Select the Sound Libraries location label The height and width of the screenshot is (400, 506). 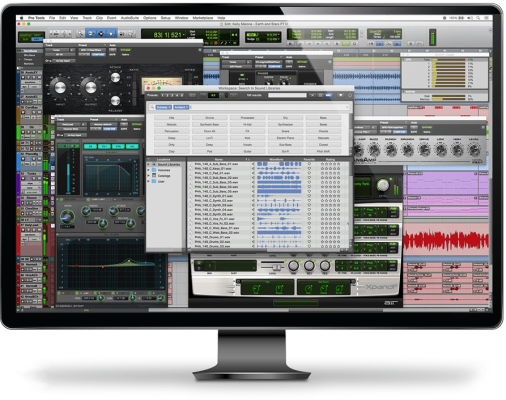click(x=169, y=165)
